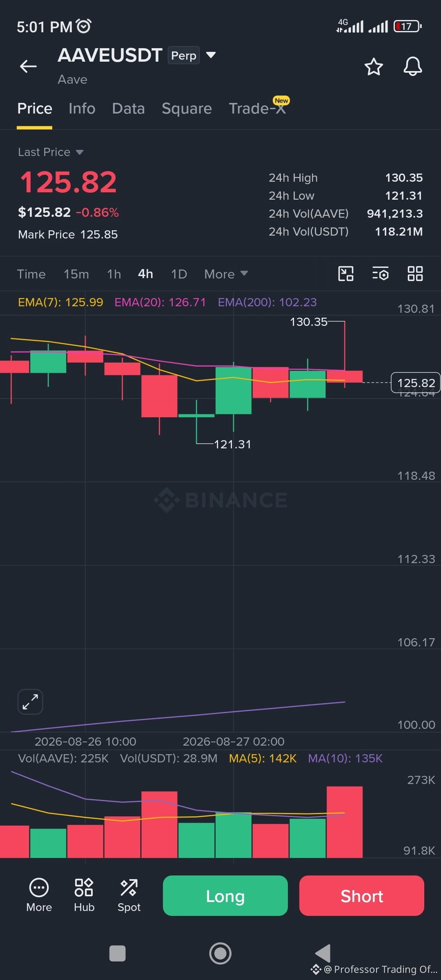
Task: Expand chart to fullscreen
Action: coord(30,702)
